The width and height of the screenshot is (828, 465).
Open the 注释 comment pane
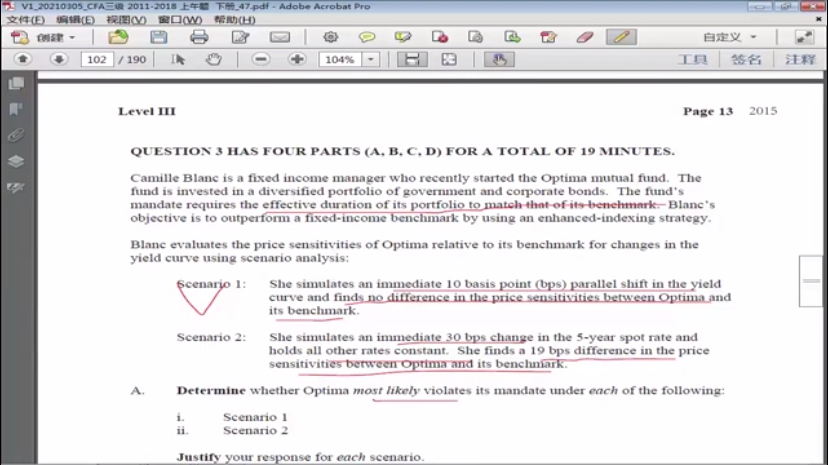(x=801, y=59)
